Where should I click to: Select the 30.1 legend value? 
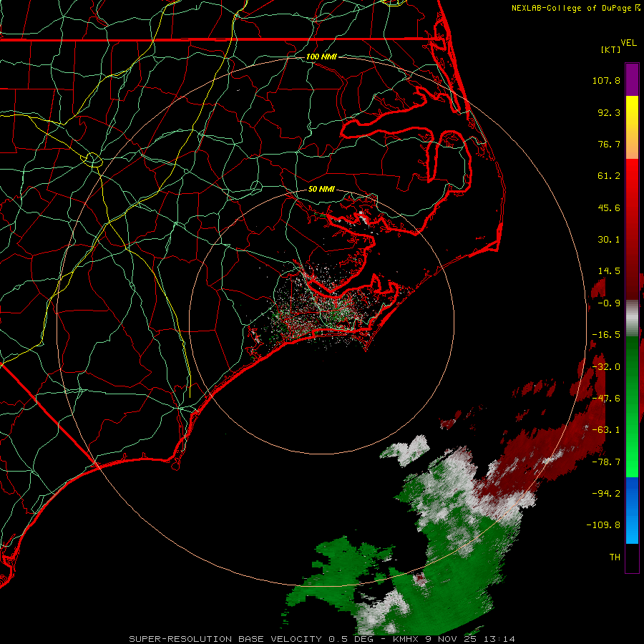point(609,240)
